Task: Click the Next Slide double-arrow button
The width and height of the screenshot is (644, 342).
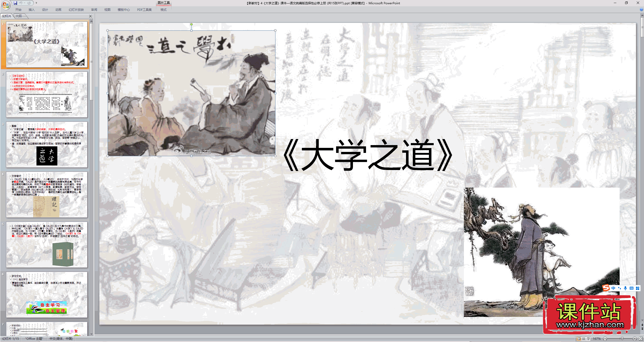Action: point(642,329)
